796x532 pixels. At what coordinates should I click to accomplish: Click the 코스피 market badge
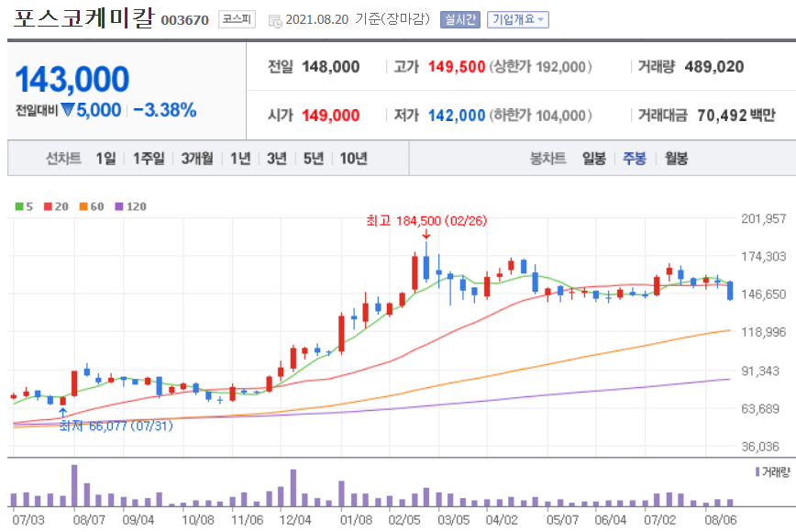[x=237, y=19]
